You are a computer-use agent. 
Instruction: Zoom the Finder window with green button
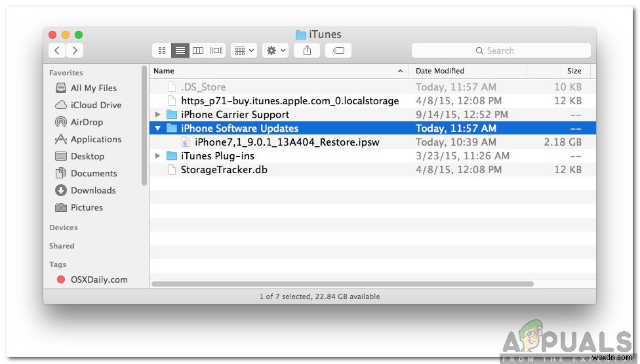(79, 35)
